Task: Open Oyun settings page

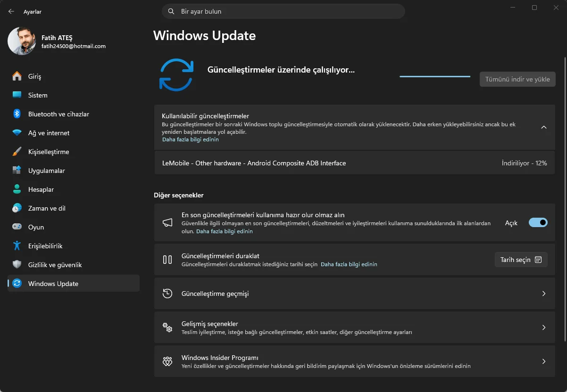Action: tap(74, 227)
